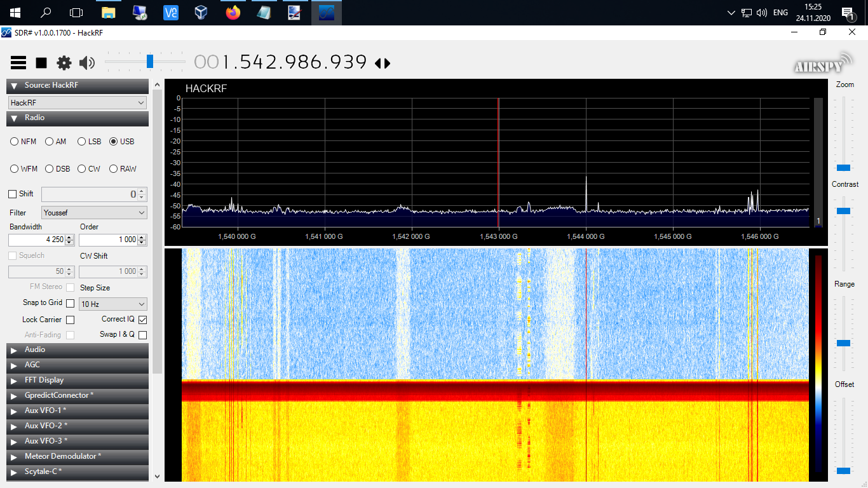Mute audio using the speaker icon
This screenshot has height=488, width=868.
86,62
